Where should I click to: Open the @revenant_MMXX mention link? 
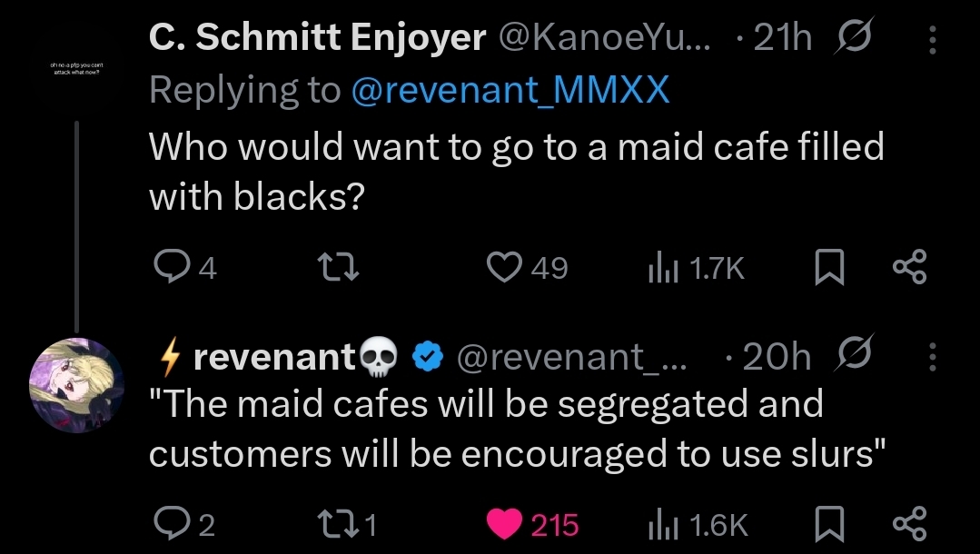(510, 89)
